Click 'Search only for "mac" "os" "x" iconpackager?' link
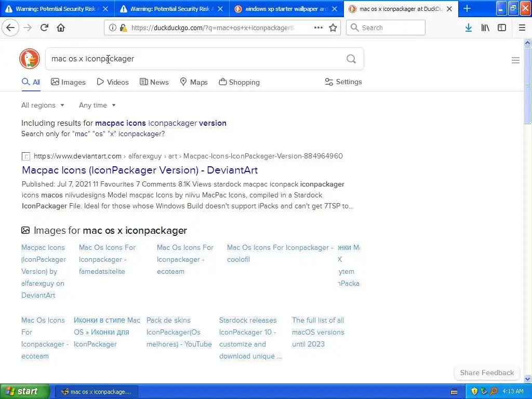 93,134
